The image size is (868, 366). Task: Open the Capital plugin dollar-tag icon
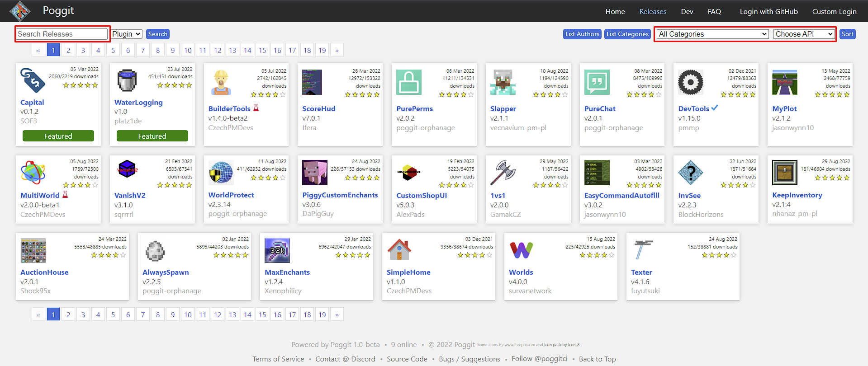33,80
